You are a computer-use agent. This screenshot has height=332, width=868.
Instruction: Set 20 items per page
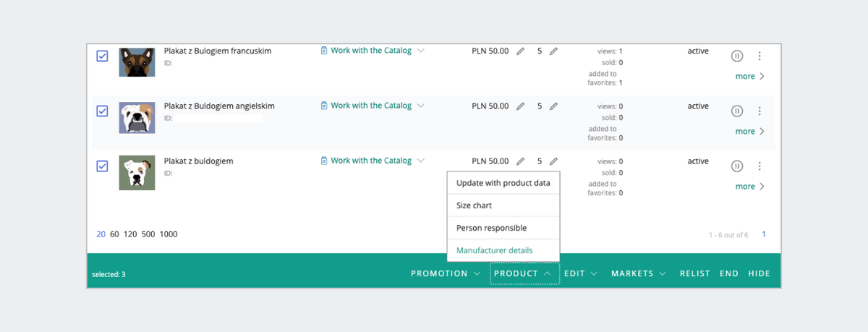click(101, 234)
